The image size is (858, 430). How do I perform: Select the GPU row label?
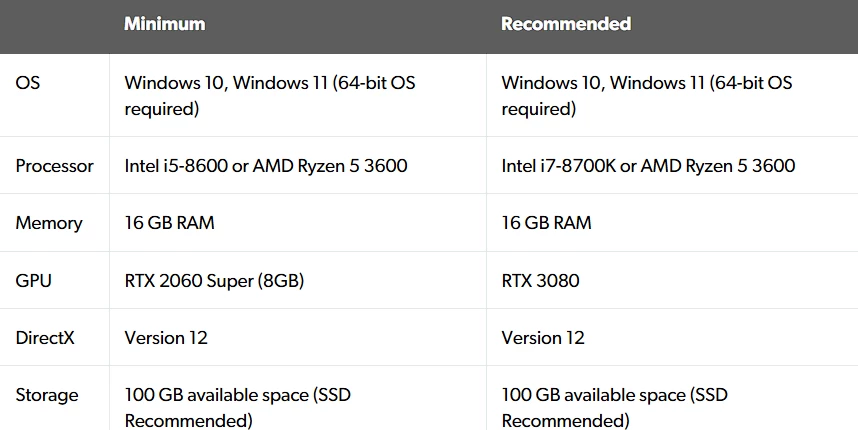click(33, 281)
